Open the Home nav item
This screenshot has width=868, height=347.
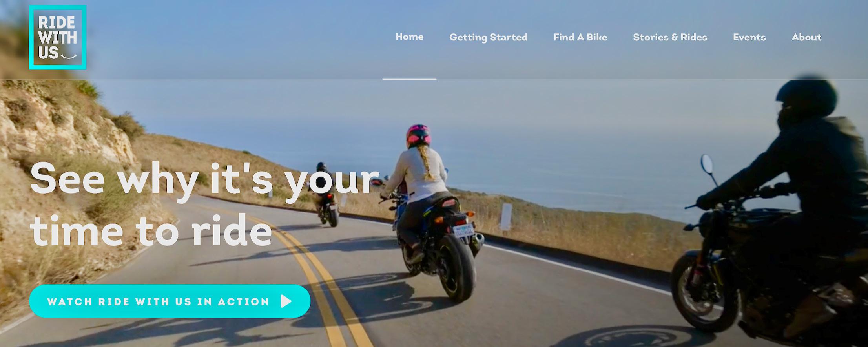[409, 37]
